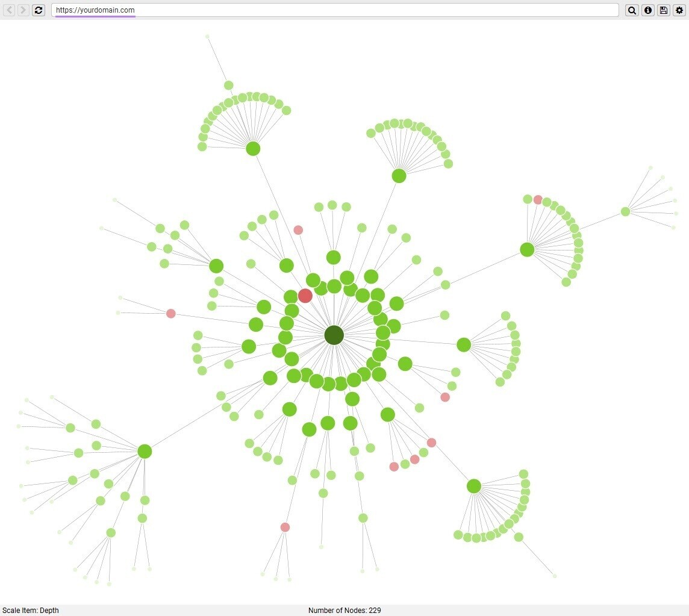Click the Scale Item: Depth status text
689x616 pixels.
click(30, 611)
